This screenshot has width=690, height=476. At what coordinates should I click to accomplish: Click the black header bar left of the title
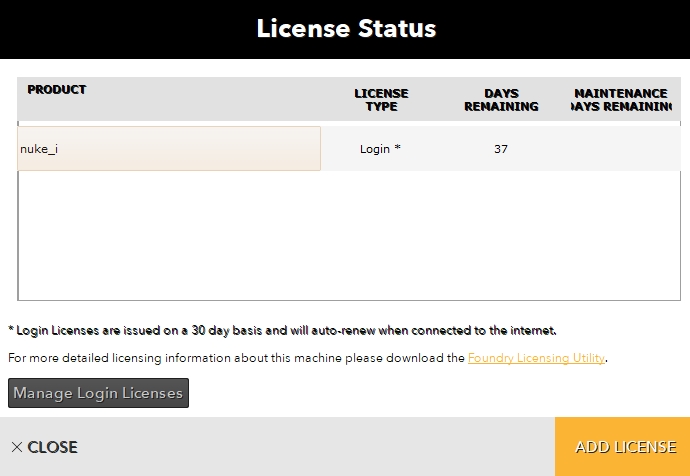pos(120,29)
